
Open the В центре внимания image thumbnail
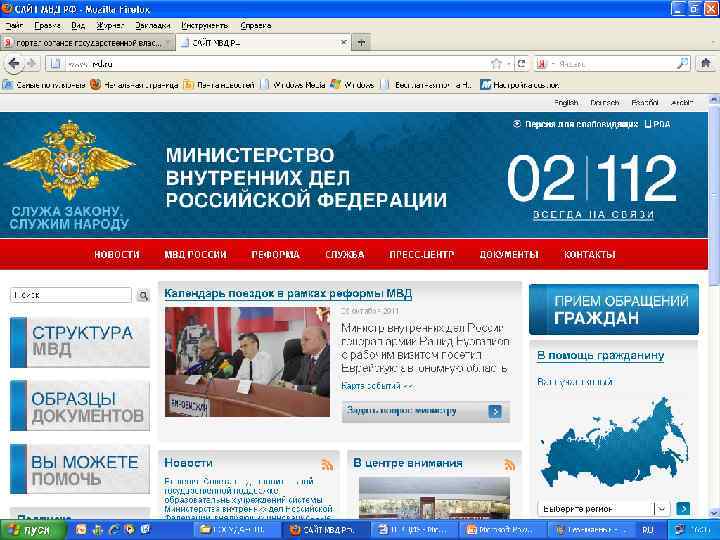[434, 498]
